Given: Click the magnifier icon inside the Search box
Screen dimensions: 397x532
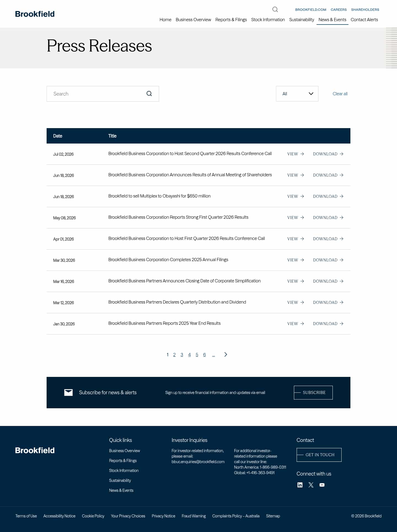Looking at the screenshot, I should [149, 94].
